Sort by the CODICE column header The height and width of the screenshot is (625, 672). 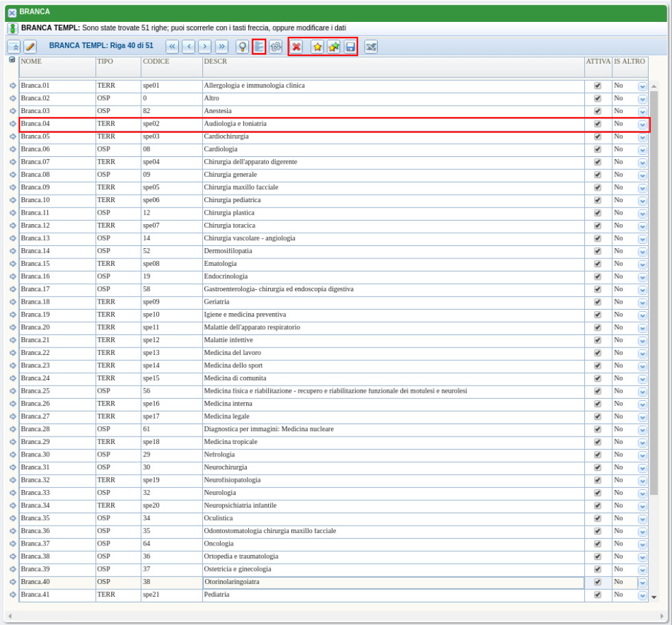[x=156, y=62]
